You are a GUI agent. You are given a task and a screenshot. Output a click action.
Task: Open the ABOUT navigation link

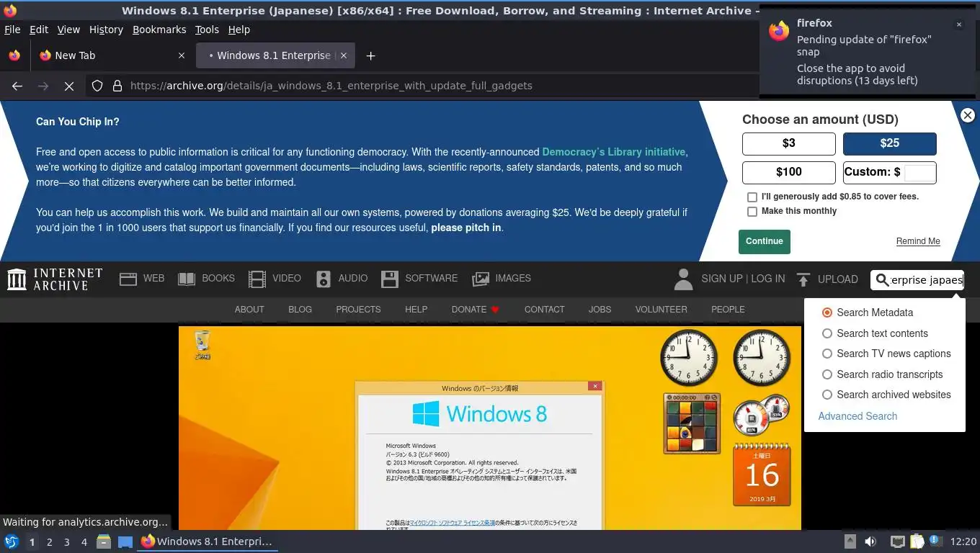pos(249,310)
